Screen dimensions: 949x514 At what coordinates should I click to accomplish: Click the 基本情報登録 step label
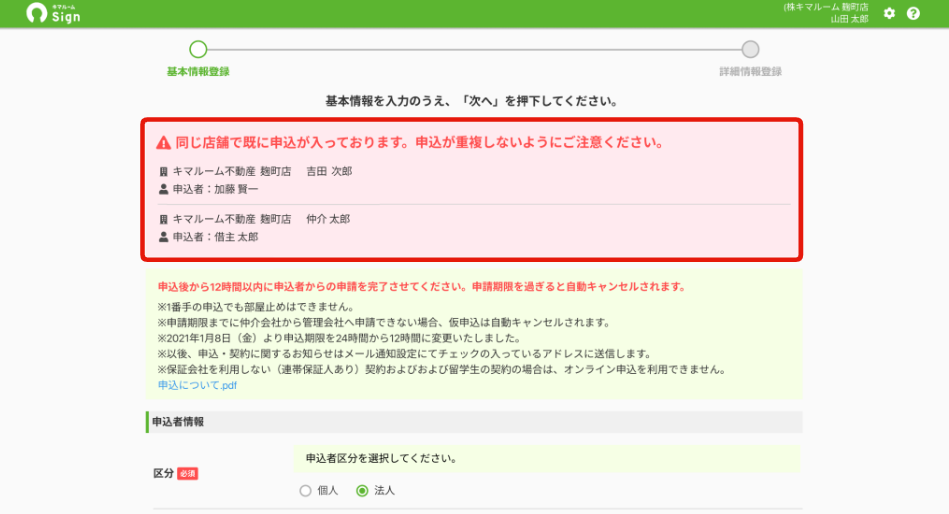point(198,71)
